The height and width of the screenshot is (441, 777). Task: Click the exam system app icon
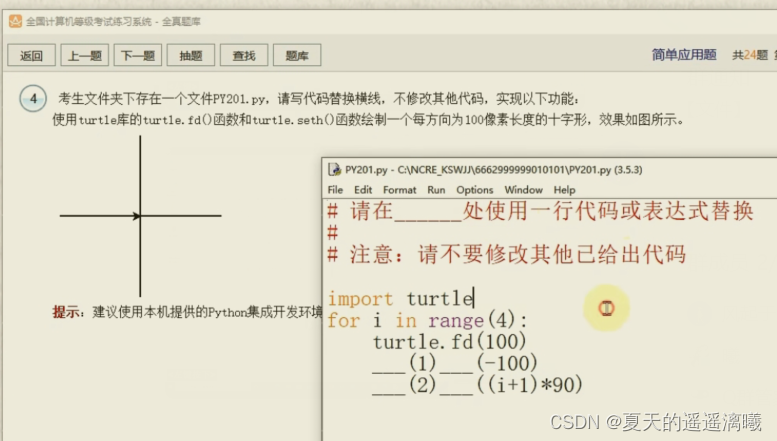point(15,21)
